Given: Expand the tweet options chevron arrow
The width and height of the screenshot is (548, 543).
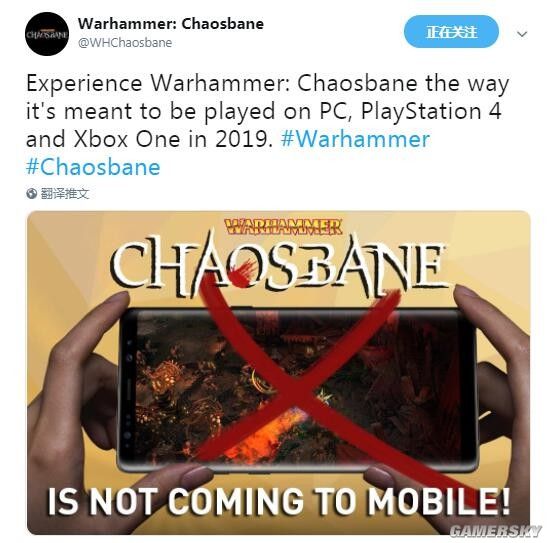Looking at the screenshot, I should tap(522, 34).
